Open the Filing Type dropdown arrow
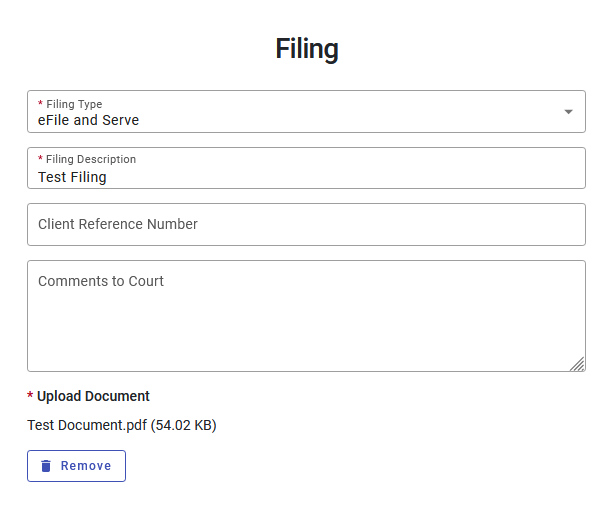Screen dimensions: 612x506 (x=568, y=112)
